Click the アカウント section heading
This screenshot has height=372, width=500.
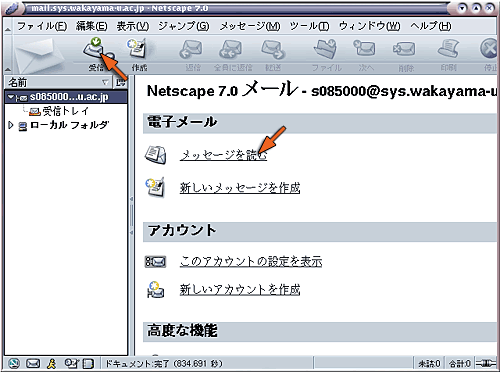[x=182, y=230]
